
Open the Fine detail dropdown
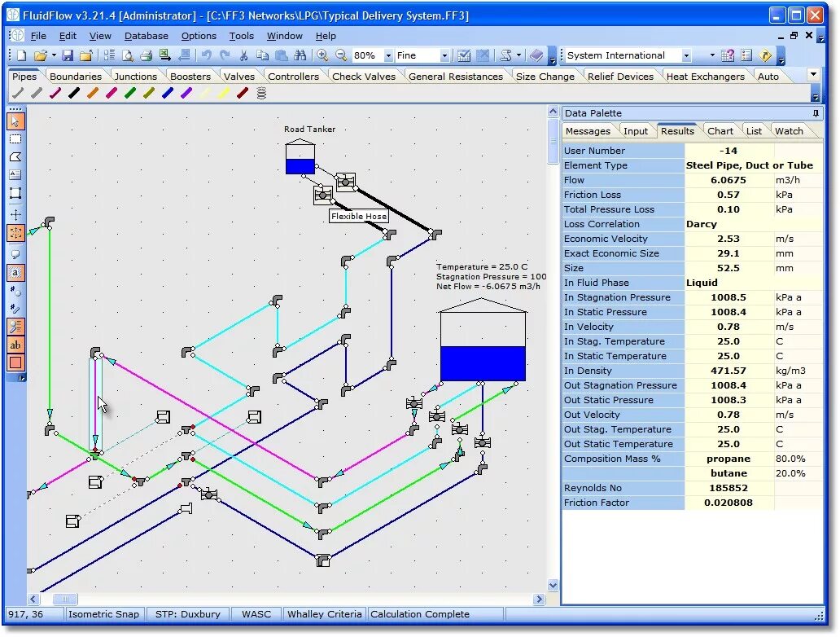tap(446, 55)
